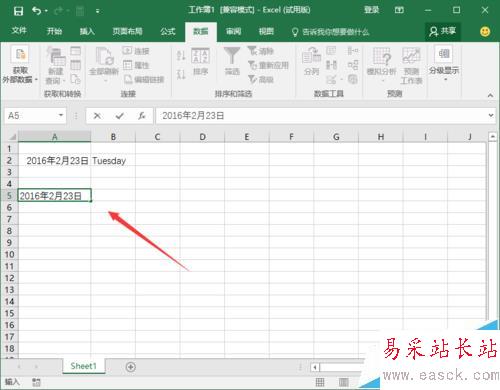Viewport: 500px width, 390px height.
Task: Click the Consolidate icon
Action: (353, 51)
